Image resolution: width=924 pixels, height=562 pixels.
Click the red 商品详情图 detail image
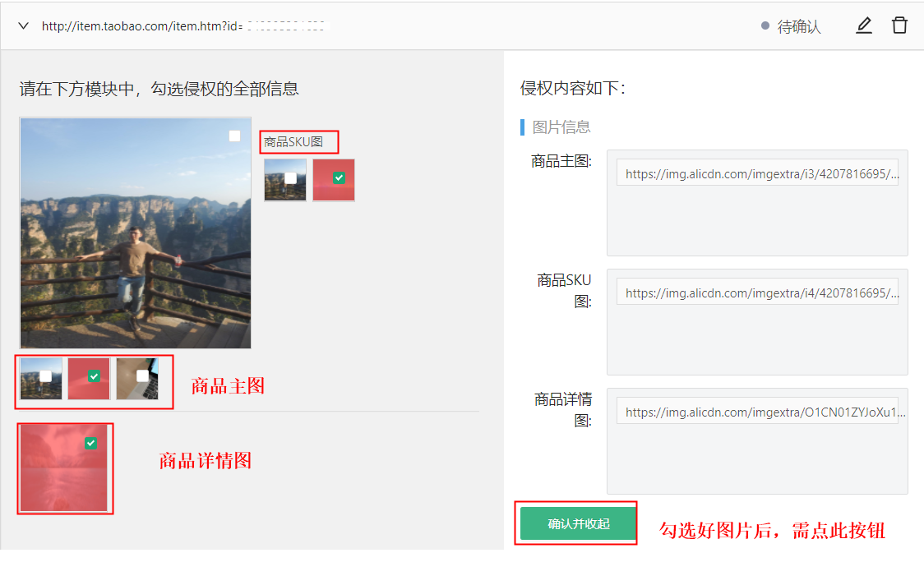63,477
